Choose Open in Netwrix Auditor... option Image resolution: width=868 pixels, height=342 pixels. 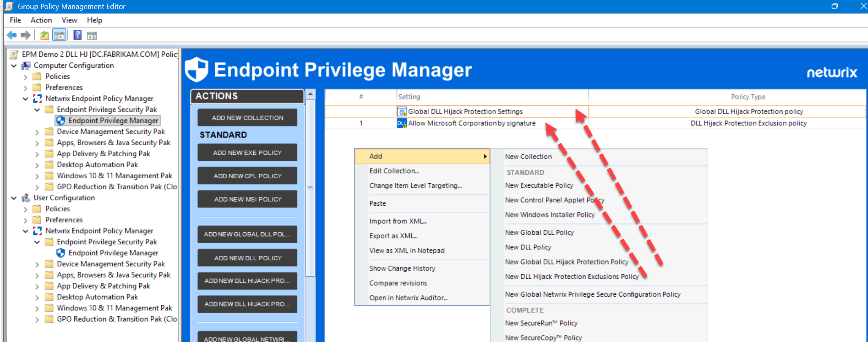coord(422,298)
